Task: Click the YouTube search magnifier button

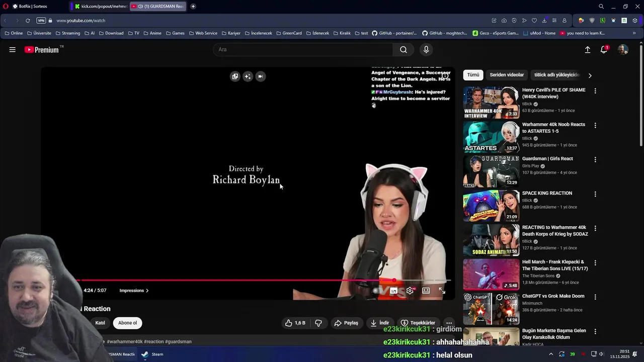Action: click(x=404, y=49)
